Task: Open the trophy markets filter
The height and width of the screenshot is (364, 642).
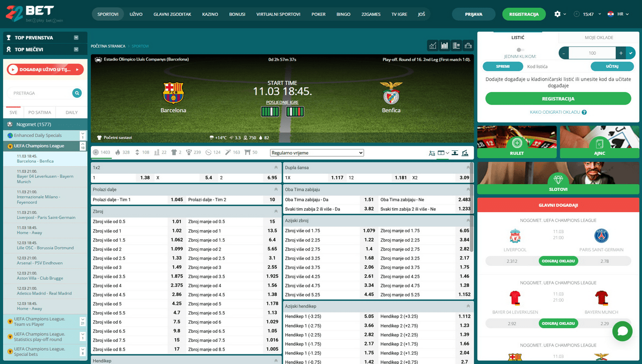Action: [x=189, y=153]
